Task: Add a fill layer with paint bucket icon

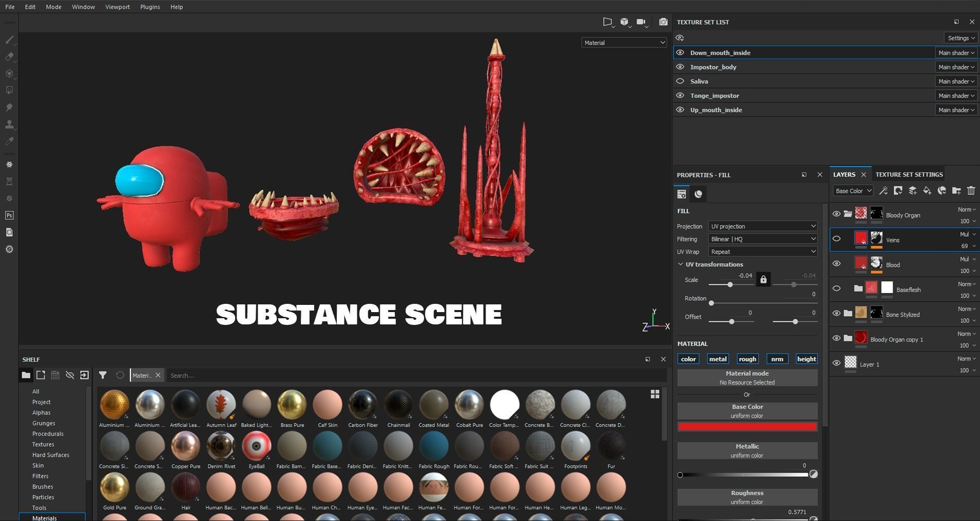Action: (927, 191)
